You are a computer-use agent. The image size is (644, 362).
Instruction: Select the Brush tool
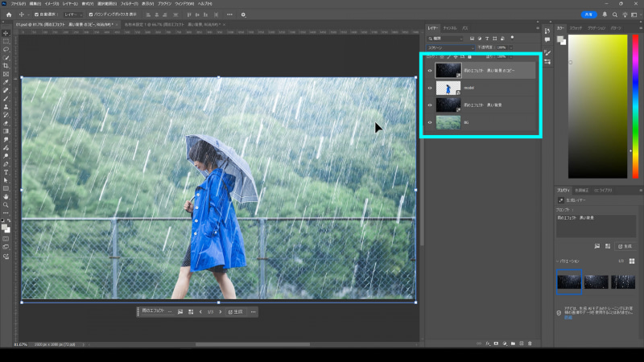[6, 98]
